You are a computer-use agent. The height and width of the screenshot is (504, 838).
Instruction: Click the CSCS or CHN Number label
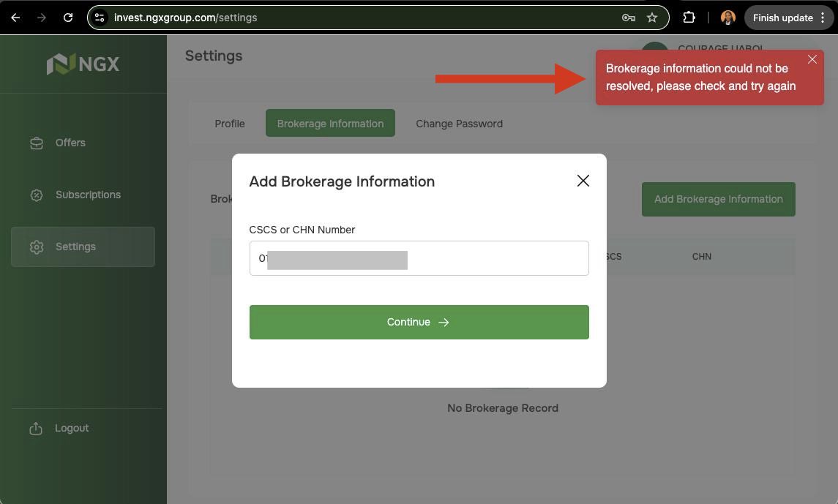(x=302, y=230)
